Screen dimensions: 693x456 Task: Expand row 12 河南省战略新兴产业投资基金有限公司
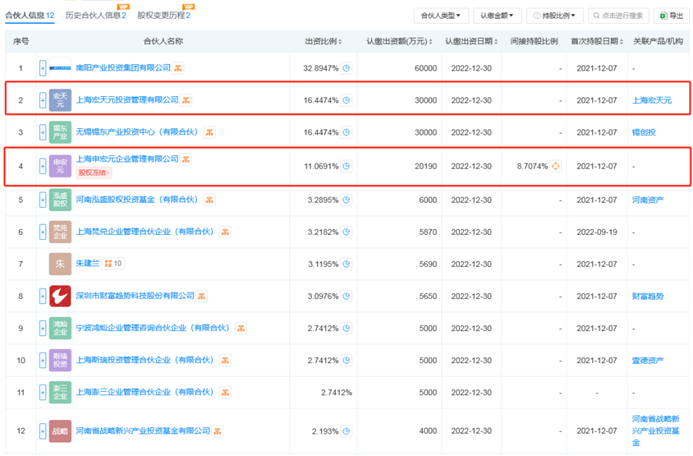(x=42, y=431)
